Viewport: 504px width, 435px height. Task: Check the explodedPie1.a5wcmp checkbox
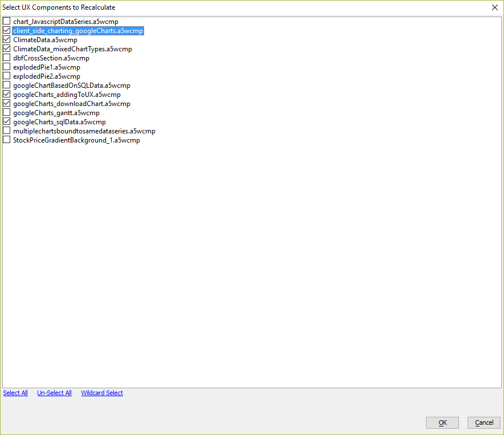coord(6,67)
